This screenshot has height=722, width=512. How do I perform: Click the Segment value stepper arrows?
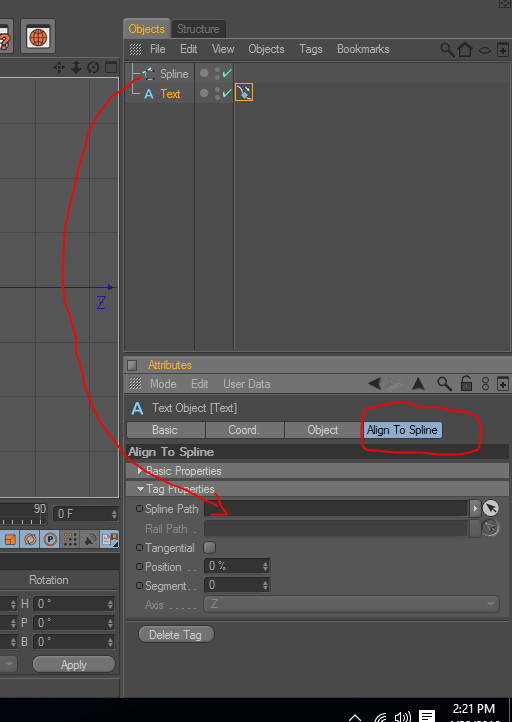point(265,585)
